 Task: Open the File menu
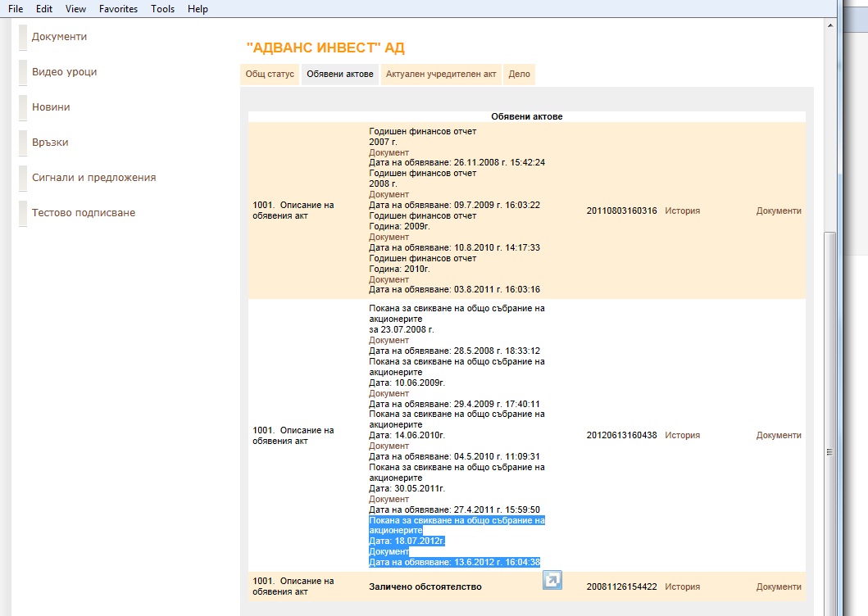pos(16,9)
